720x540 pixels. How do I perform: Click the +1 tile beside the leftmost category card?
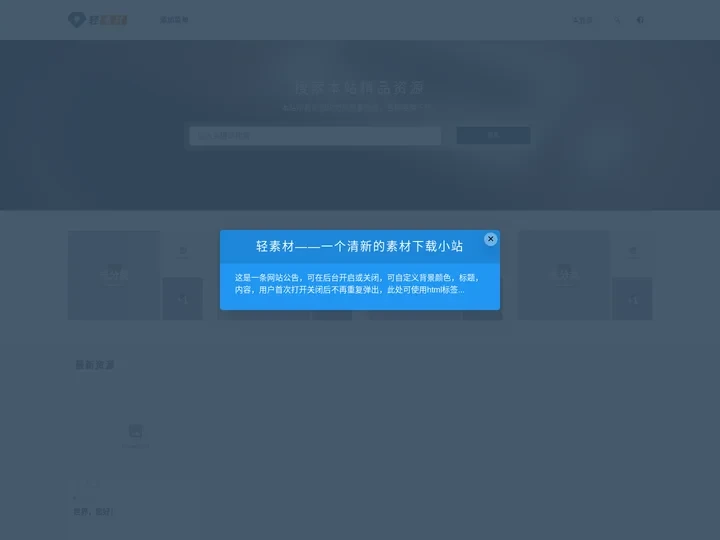tap(183, 299)
